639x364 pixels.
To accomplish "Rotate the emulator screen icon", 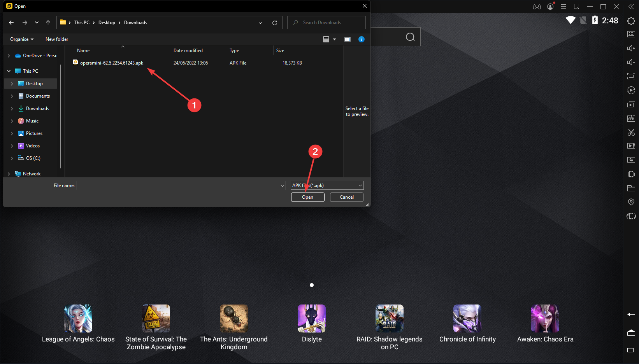I will pyautogui.click(x=631, y=216).
